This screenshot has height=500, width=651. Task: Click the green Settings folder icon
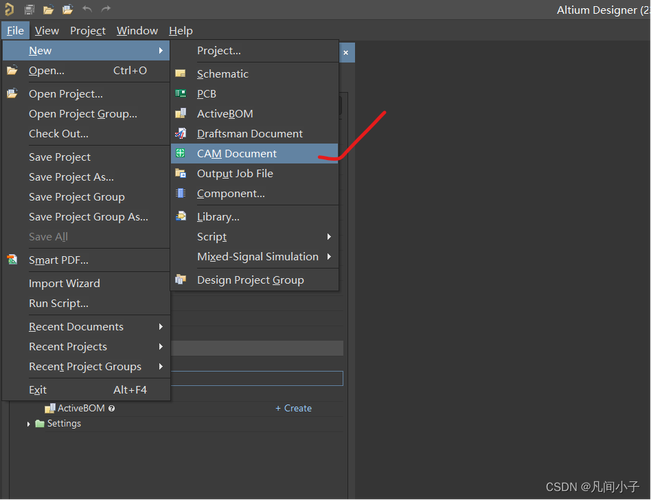[x=40, y=424]
